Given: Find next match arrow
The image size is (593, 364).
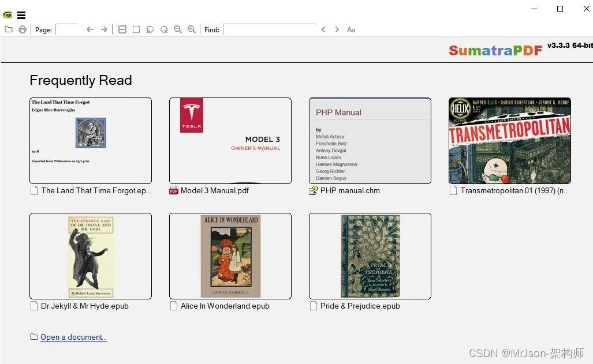Looking at the screenshot, I should pyautogui.click(x=337, y=29).
